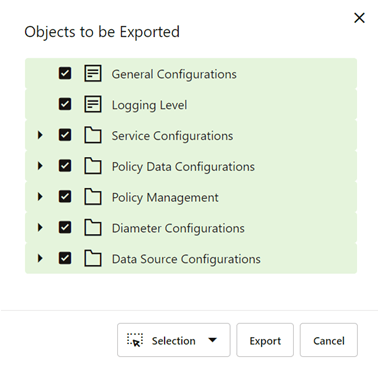Expand the Policy Data Configurations node
The height and width of the screenshot is (376, 379).
(x=40, y=166)
